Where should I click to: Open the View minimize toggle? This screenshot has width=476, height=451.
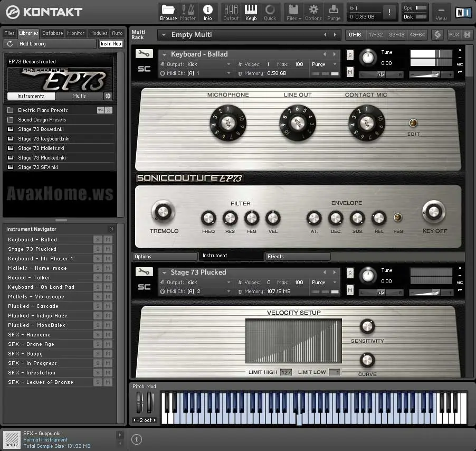[x=441, y=13]
